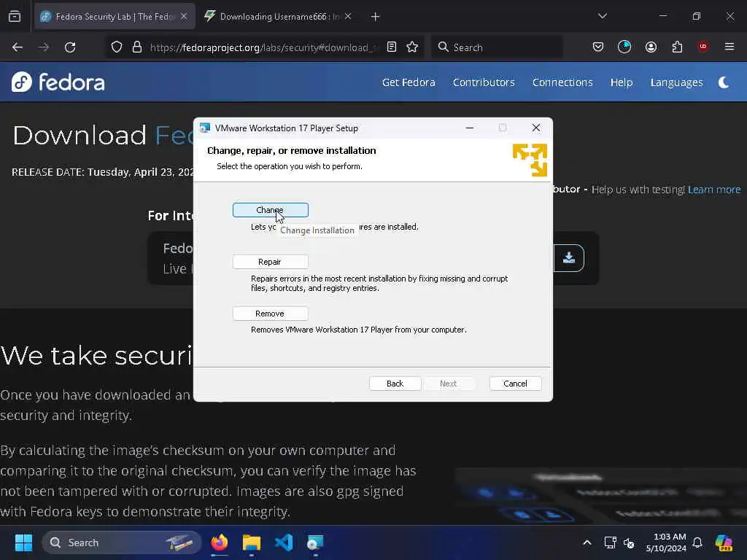Open the Extensions puzzle icon
The height and width of the screenshot is (560, 747).
[677, 47]
